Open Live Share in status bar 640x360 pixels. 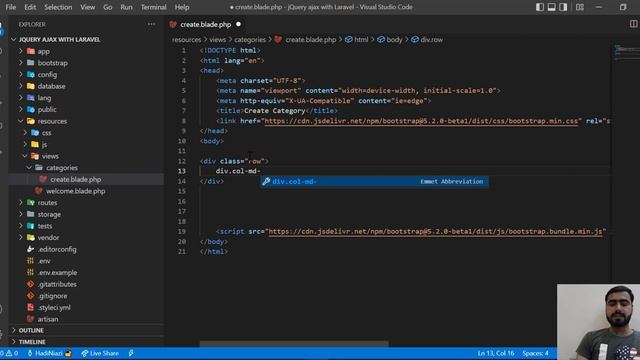pyautogui.click(x=100, y=353)
